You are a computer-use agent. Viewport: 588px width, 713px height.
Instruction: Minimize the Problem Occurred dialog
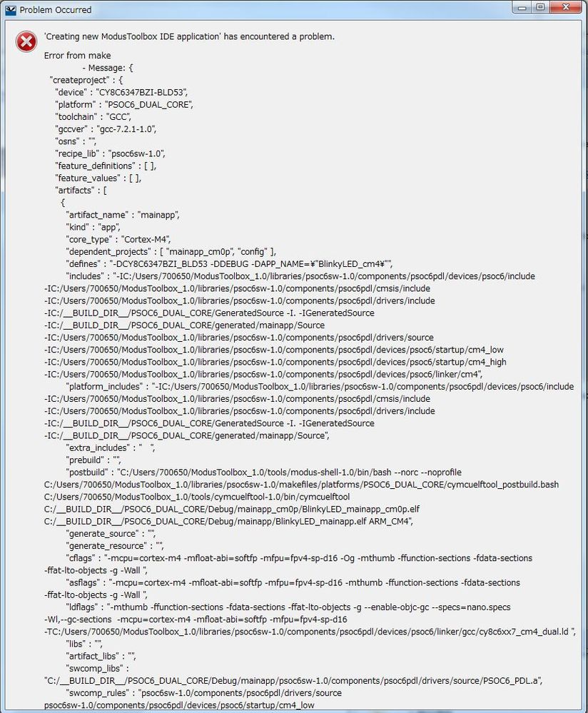[x=522, y=7]
